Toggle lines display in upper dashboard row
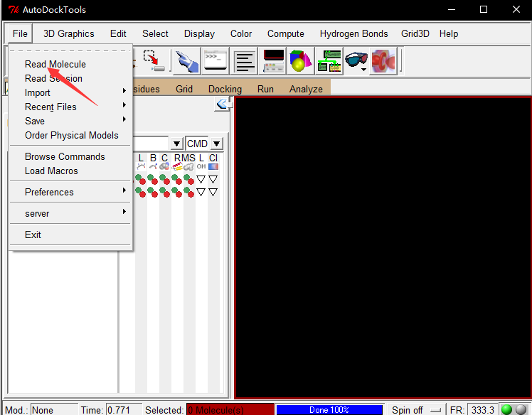 140,179
